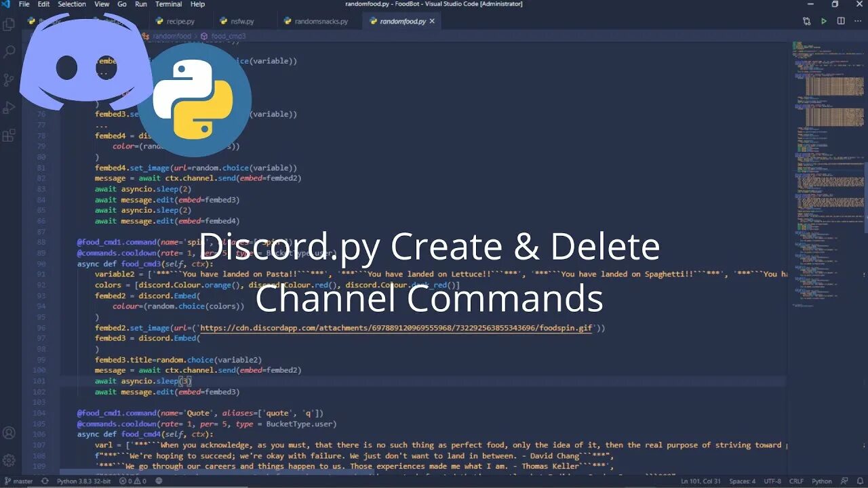The image size is (868, 488).
Task: Open the Terminal menu
Action: [x=168, y=4]
